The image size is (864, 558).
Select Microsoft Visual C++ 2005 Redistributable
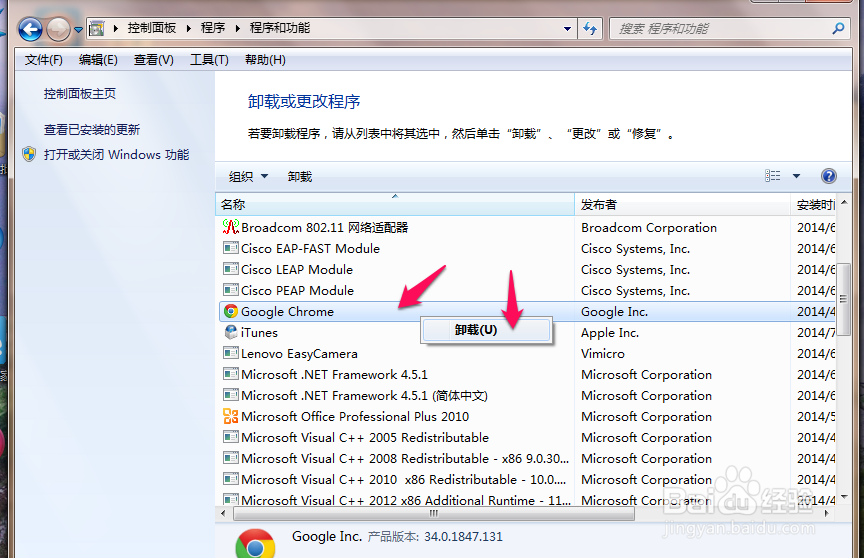pos(365,438)
